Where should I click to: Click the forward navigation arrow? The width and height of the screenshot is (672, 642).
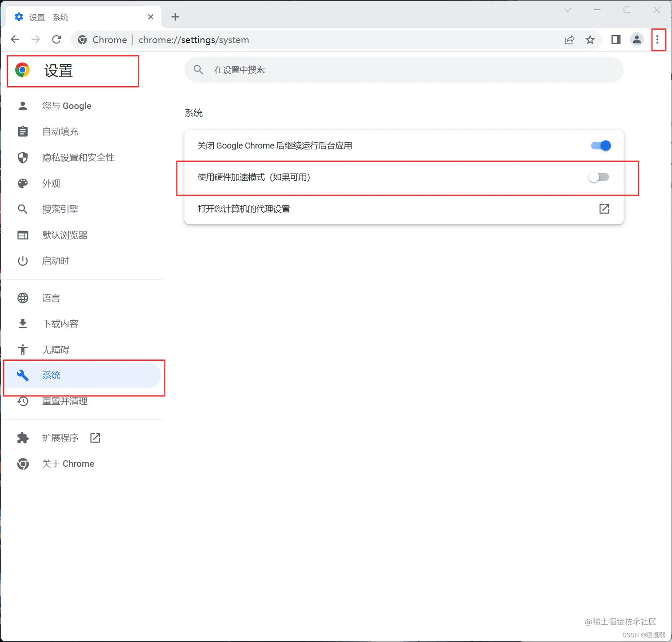coord(36,40)
